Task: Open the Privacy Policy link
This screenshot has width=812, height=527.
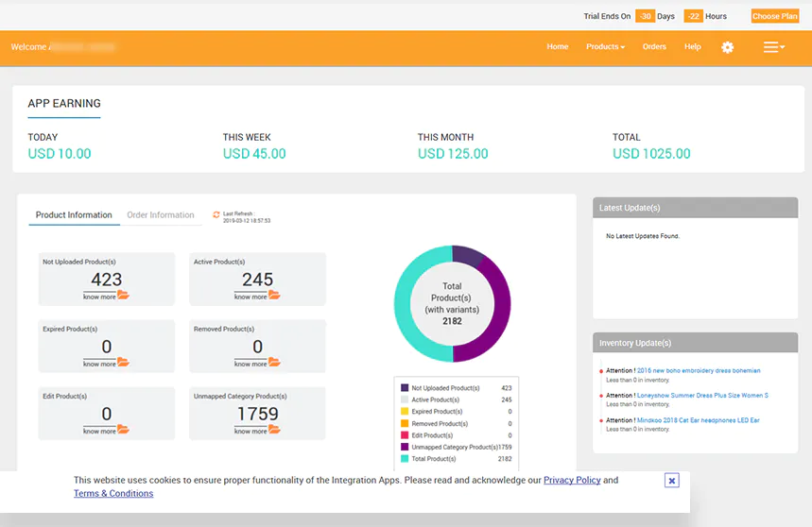Action: pos(572,480)
